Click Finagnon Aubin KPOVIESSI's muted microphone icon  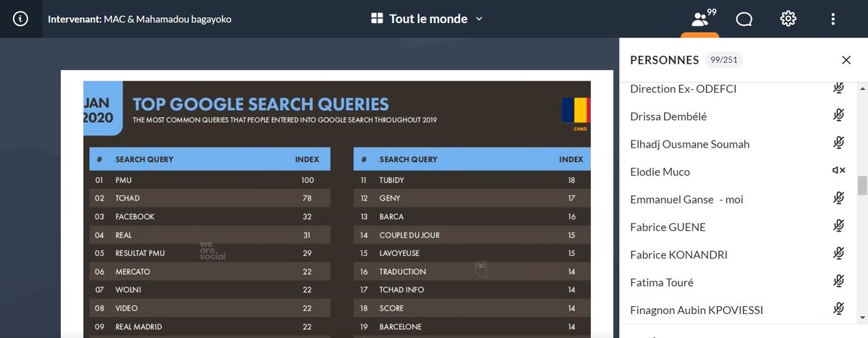838,310
